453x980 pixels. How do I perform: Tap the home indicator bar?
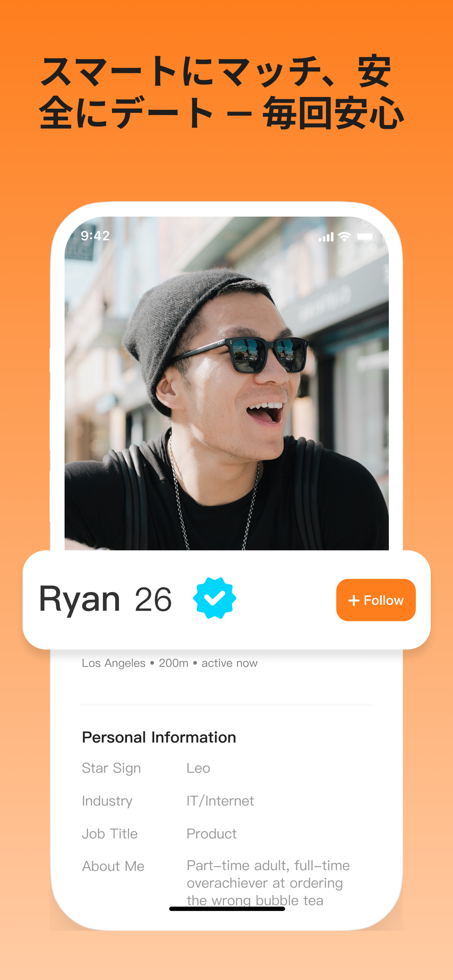227,909
